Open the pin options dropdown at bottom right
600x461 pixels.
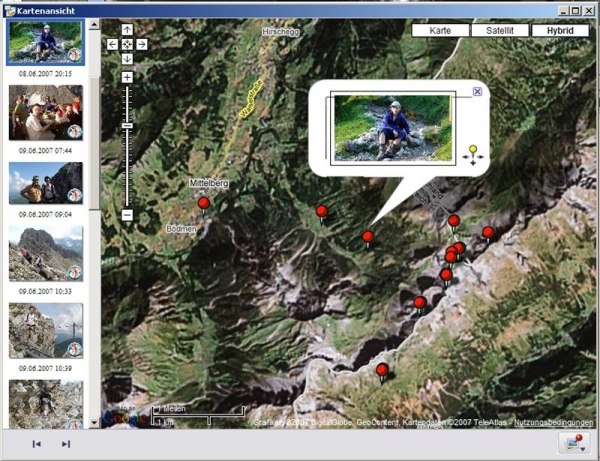click(x=576, y=443)
